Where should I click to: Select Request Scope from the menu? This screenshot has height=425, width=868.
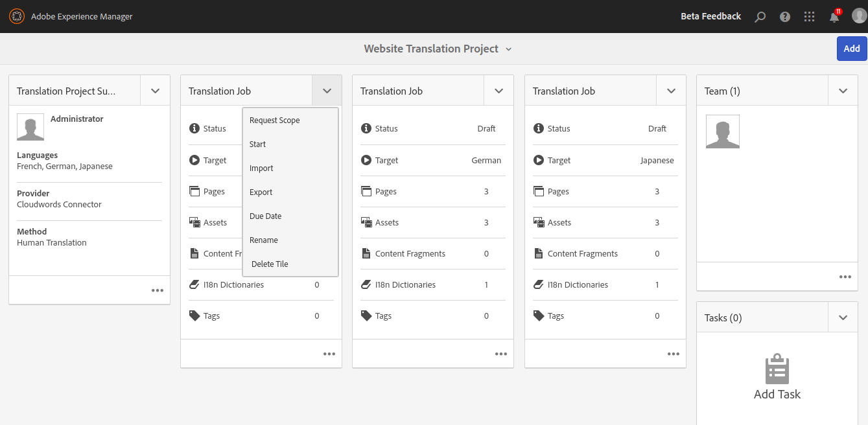click(x=275, y=120)
